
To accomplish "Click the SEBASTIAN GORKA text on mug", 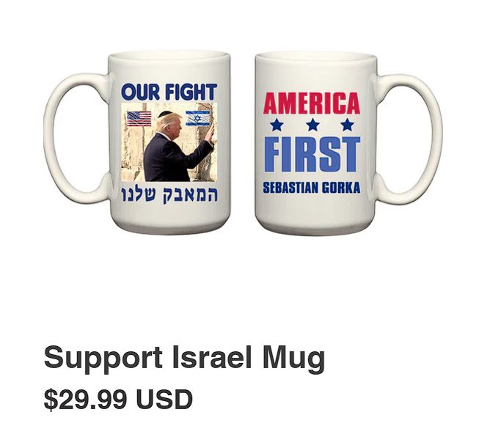I will click(x=312, y=188).
